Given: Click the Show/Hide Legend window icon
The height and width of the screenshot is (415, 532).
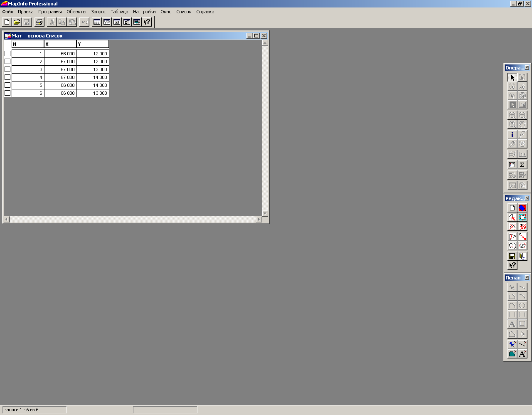Looking at the screenshot, I should 512,165.
